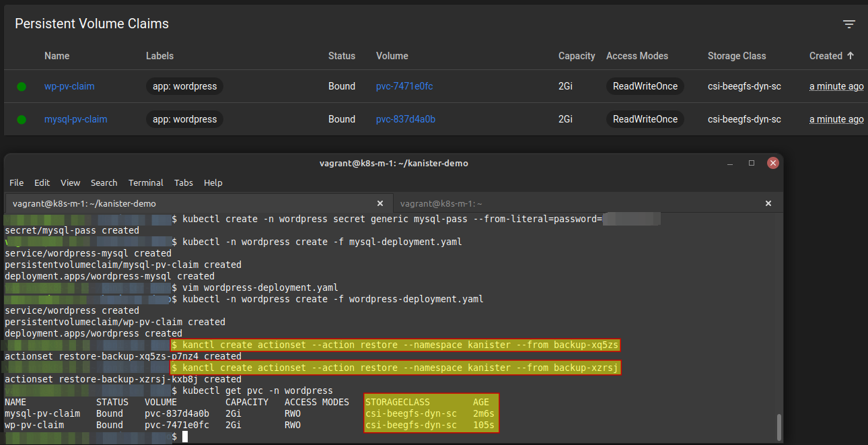
Task: Open the Tabs menu in terminal
Action: [x=184, y=182]
